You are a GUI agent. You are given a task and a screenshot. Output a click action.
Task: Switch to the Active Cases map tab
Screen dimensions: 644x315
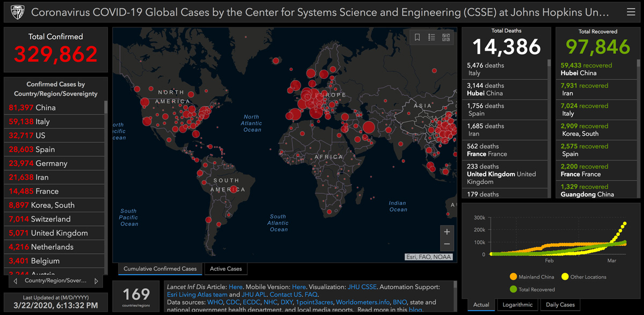[225, 269]
